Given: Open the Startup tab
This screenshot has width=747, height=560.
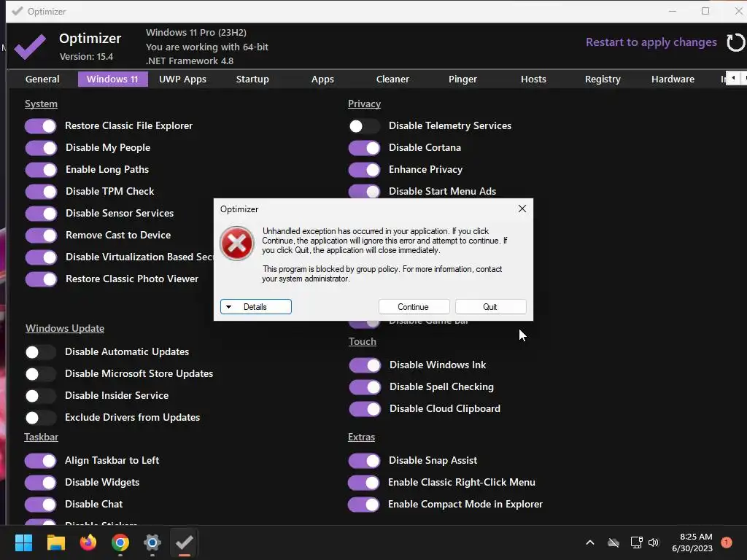Looking at the screenshot, I should (252, 79).
